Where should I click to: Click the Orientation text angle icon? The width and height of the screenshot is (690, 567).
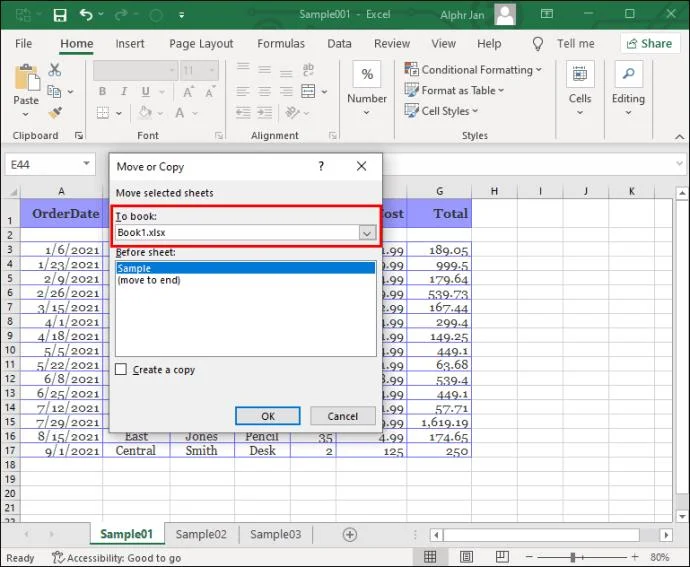292,113
